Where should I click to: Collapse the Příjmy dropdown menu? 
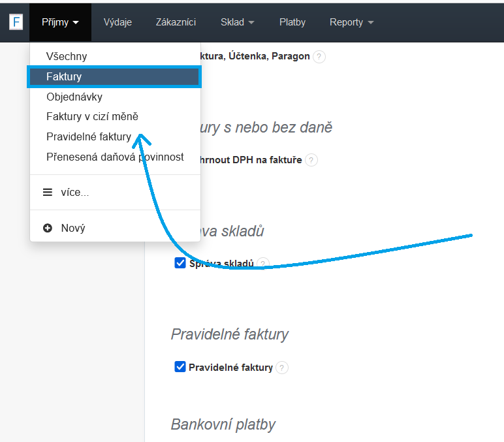[x=60, y=22]
